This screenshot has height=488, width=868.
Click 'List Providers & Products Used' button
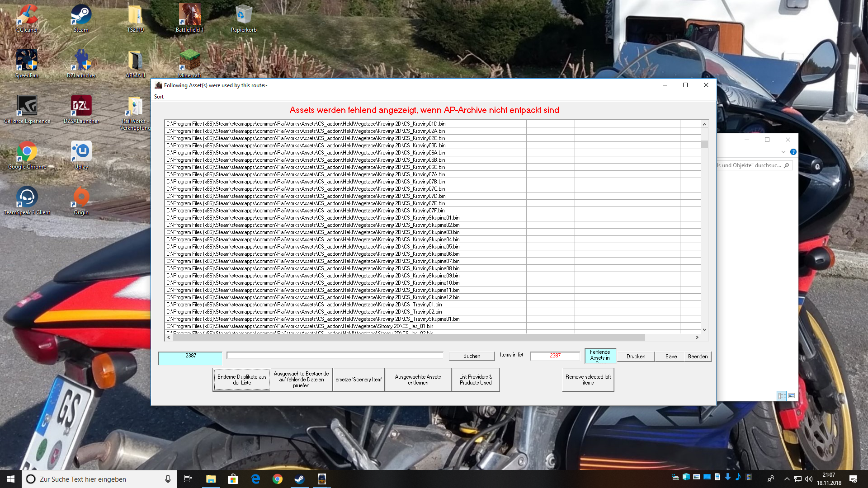point(476,380)
